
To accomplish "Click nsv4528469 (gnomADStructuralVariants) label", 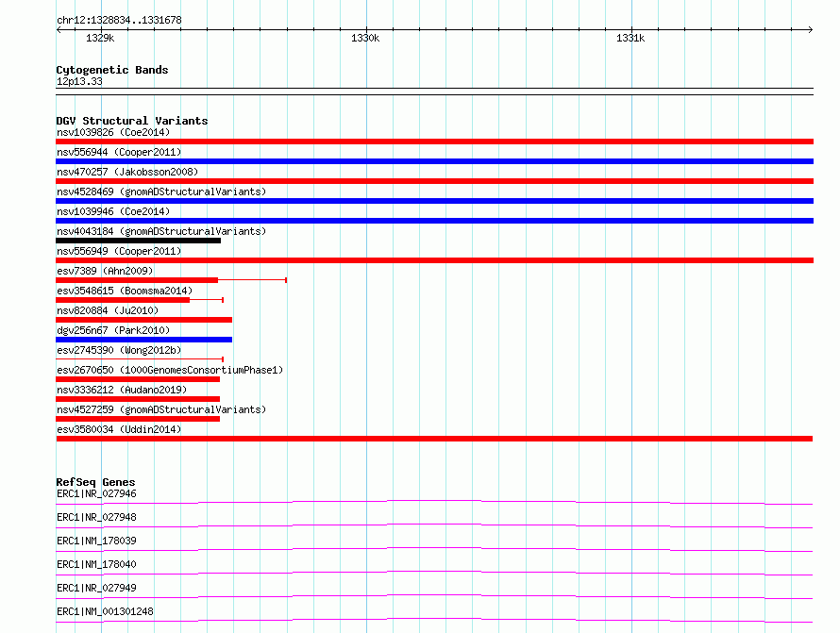I will 161,192.
